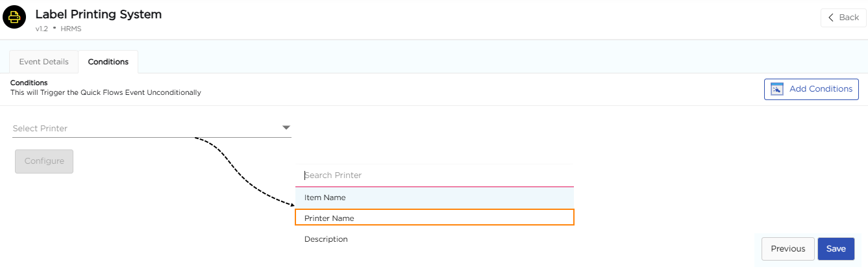This screenshot has width=868, height=271.
Task: Open the Conditions tab
Action: [x=108, y=62]
